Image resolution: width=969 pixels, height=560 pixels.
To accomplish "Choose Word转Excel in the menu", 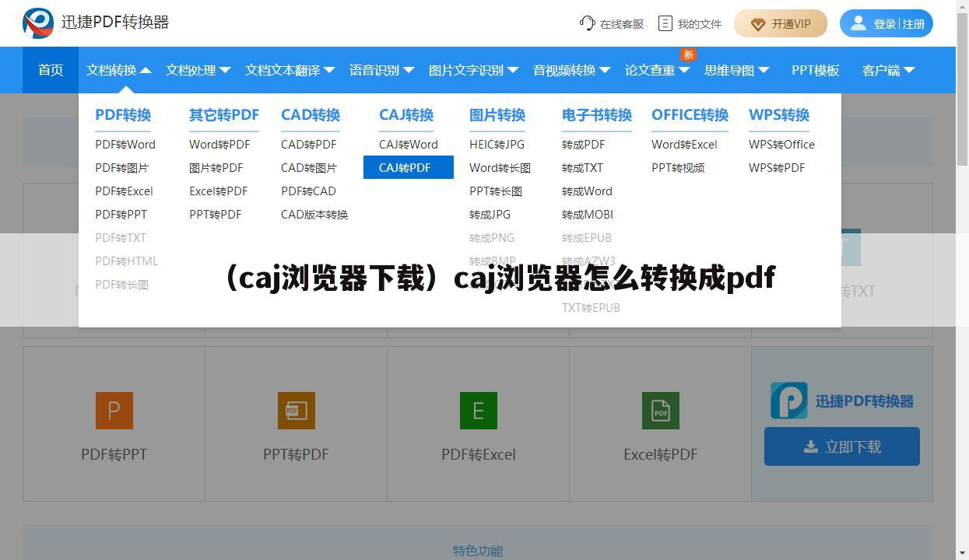I will click(x=684, y=144).
